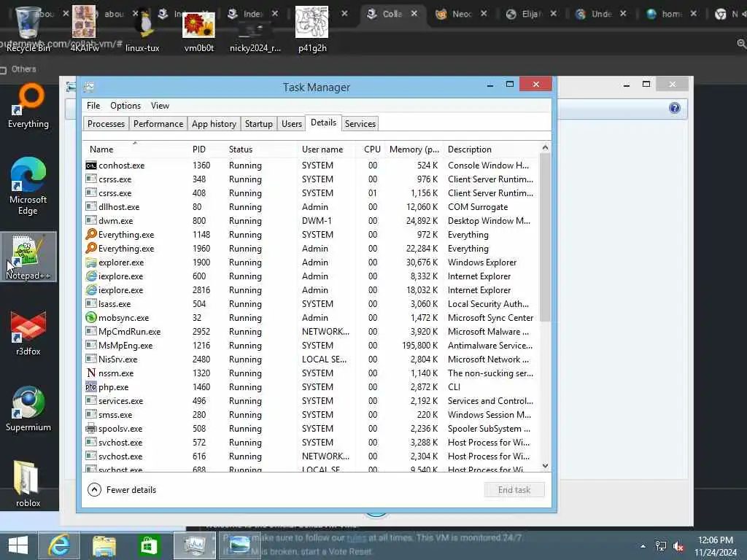Open the p41g2h desktop image icon

click(312, 28)
